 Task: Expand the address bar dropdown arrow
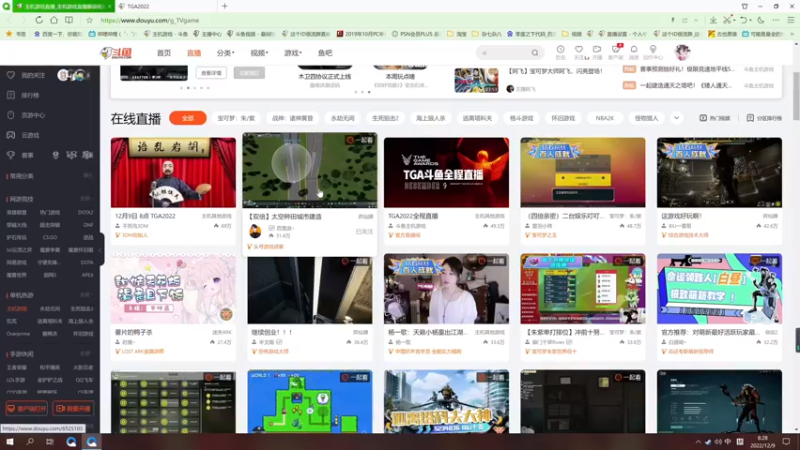[x=695, y=20]
